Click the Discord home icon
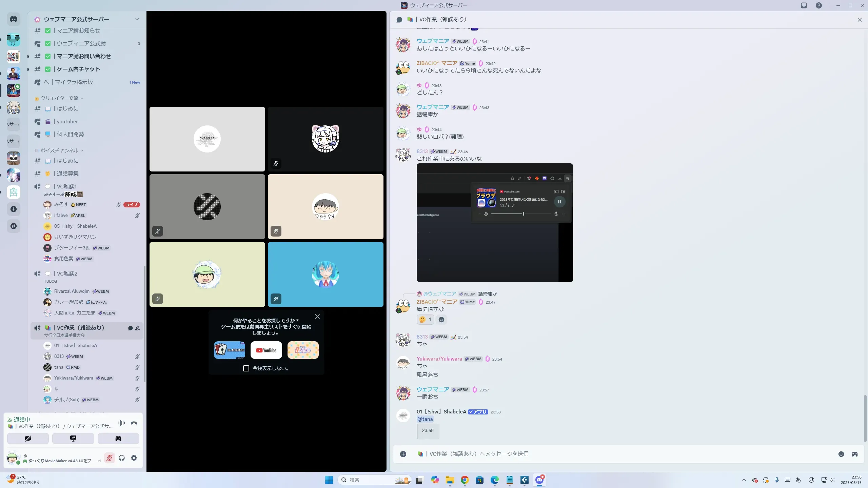The height and width of the screenshot is (488, 868). point(14,19)
